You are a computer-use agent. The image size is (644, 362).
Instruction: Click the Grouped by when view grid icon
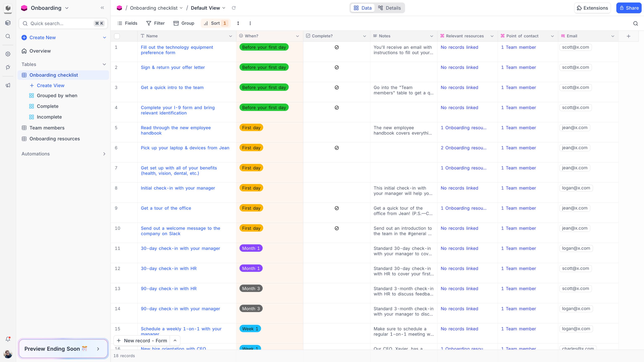(31, 96)
